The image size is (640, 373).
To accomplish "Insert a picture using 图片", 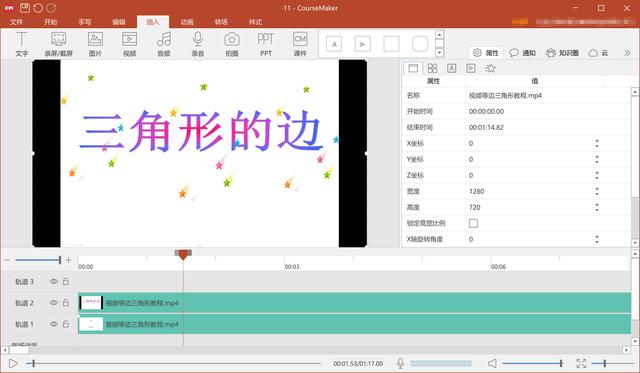I will 95,44.
